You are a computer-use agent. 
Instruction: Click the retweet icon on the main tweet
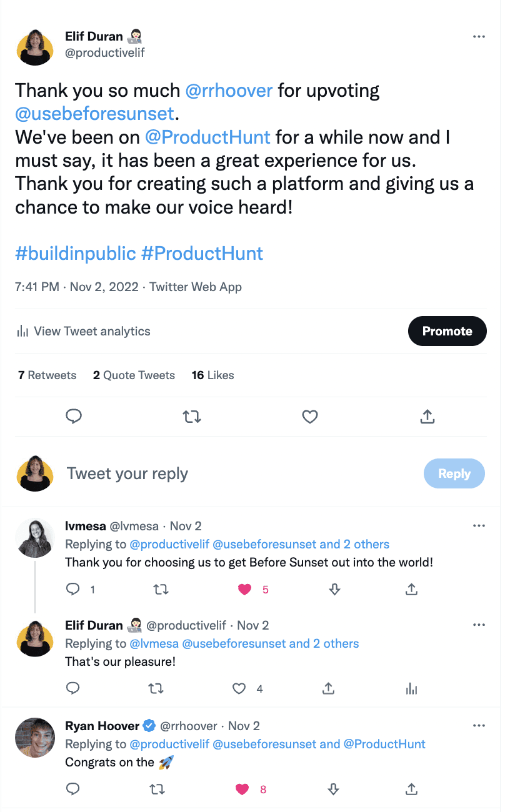(x=192, y=417)
